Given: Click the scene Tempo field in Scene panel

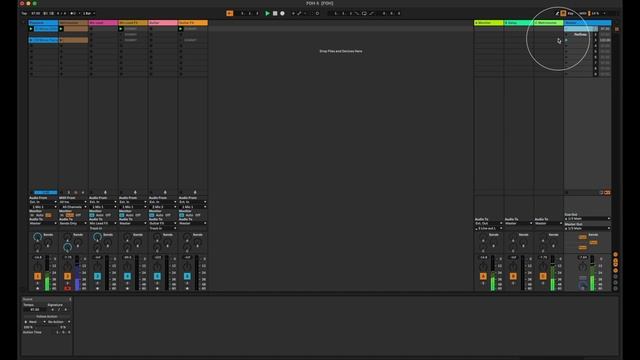Looking at the screenshot, I should (35, 309).
